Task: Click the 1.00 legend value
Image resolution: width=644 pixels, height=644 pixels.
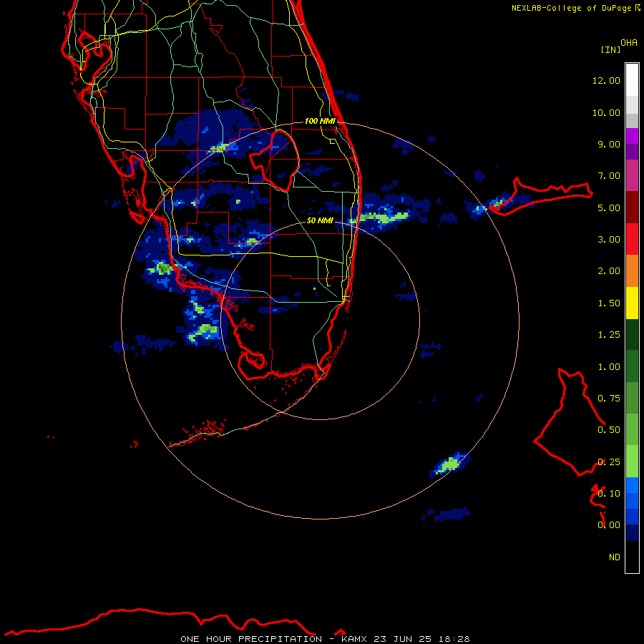Action: (x=609, y=367)
